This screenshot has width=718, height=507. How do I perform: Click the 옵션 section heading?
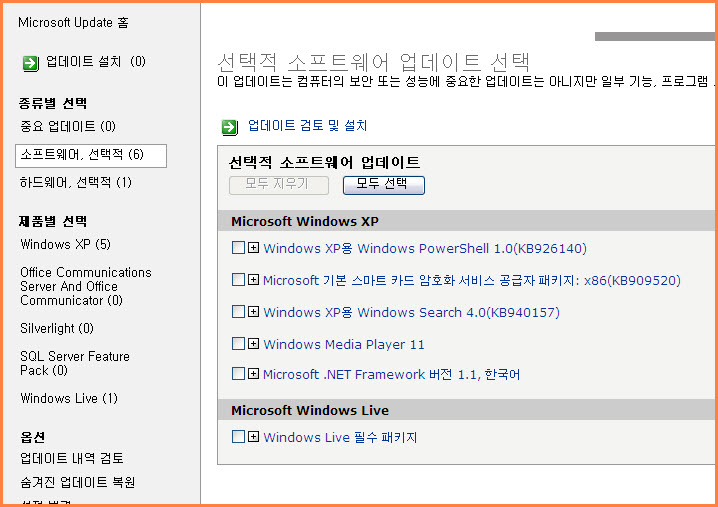pos(33,437)
